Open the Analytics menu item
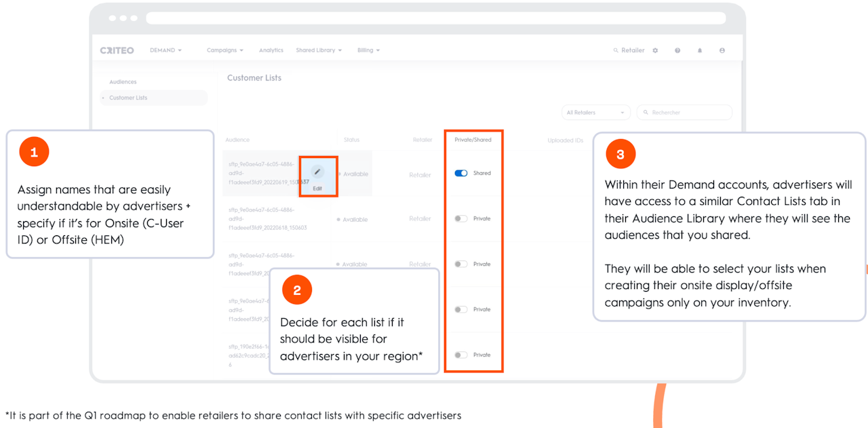Viewport: 868px width, 428px height. (271, 50)
